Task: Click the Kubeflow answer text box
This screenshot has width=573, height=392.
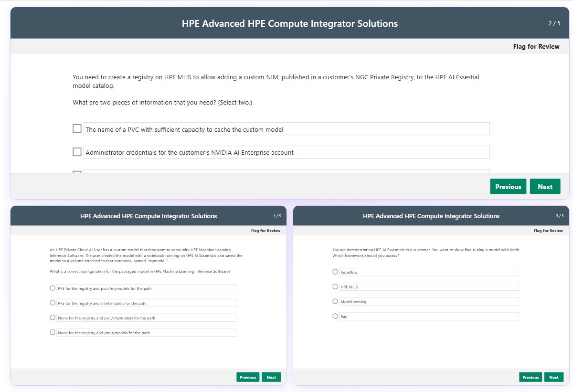Action: (x=429, y=272)
